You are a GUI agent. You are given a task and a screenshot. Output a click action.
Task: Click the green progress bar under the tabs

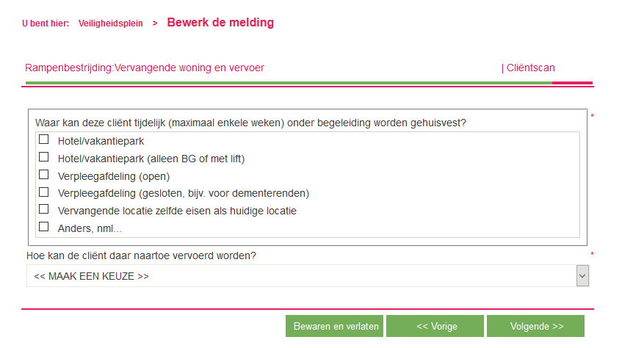coord(286,83)
